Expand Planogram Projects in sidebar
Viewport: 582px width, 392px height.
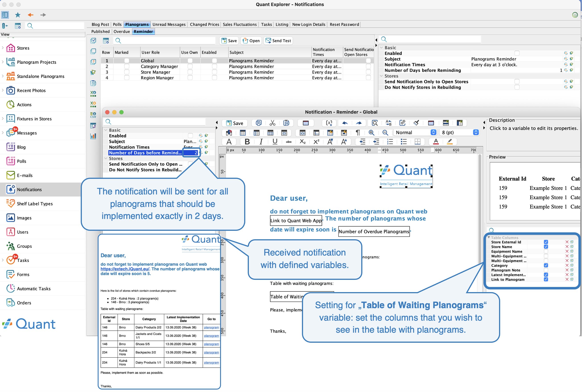pos(3,62)
